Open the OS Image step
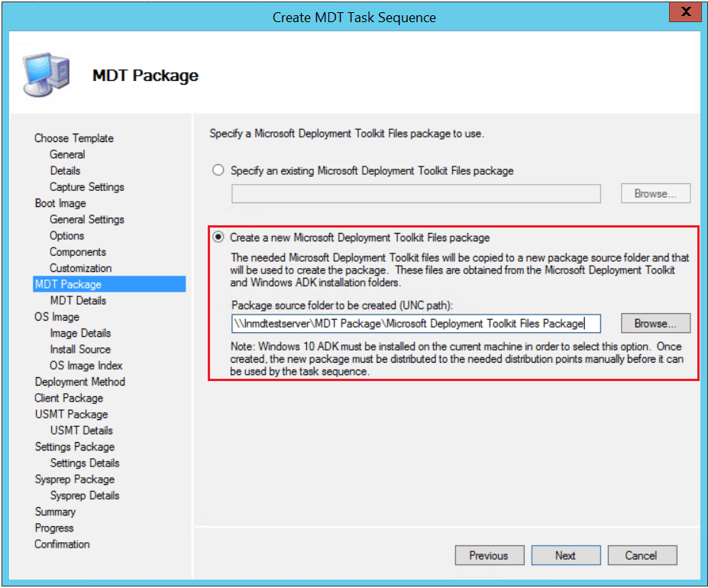The height and width of the screenshot is (588, 708). pos(57,317)
